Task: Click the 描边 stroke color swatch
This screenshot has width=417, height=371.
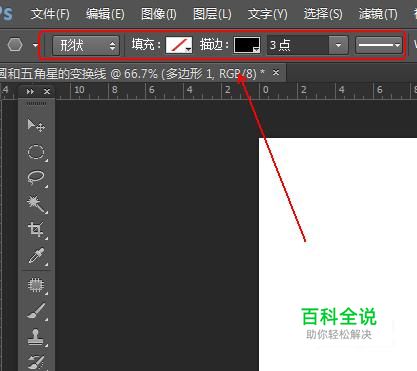Action: tap(247, 45)
